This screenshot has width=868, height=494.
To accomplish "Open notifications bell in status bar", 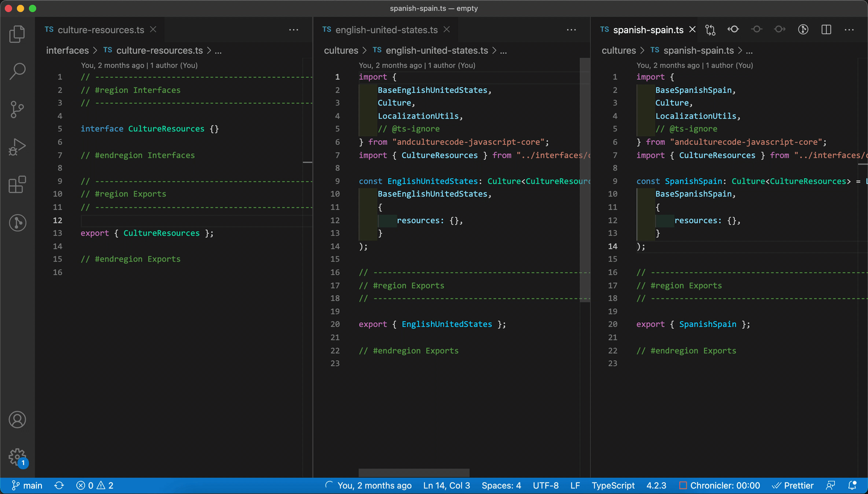I will coord(852,486).
